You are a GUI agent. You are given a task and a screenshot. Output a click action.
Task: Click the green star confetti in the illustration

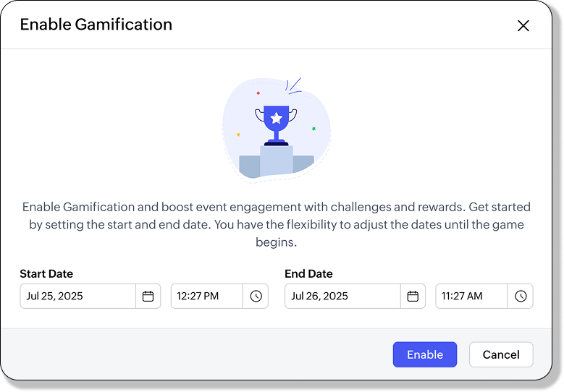tap(313, 129)
